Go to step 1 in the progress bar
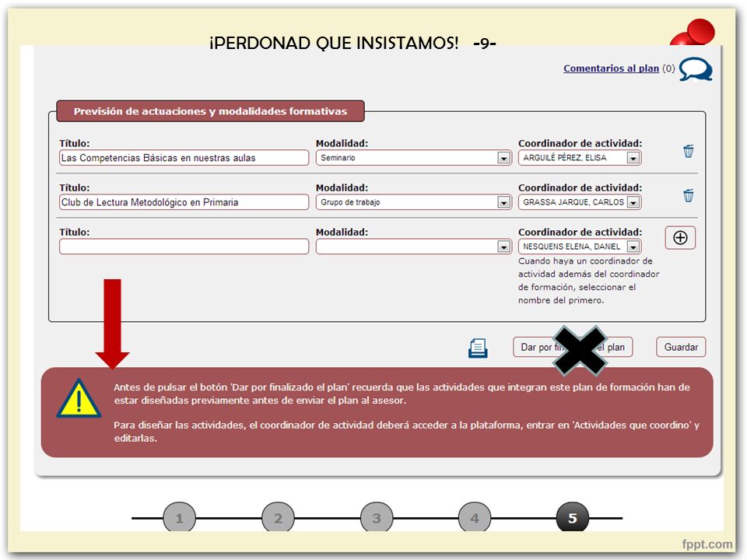Viewport: 747px width, 560px height. (x=179, y=518)
